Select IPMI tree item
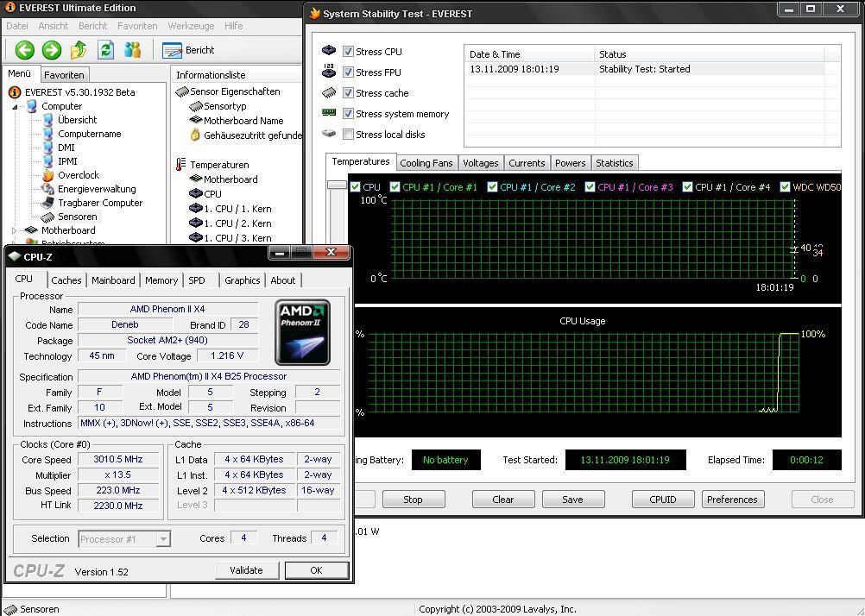This screenshot has width=865, height=616. 67,161
